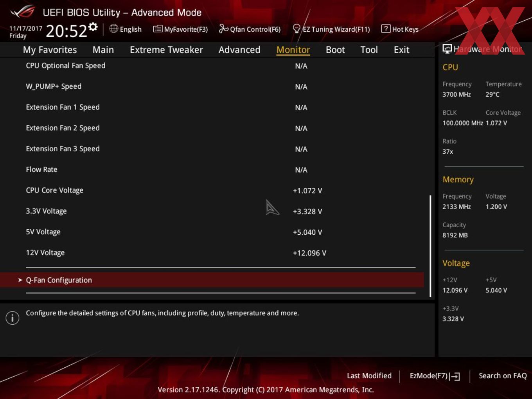The height and width of the screenshot is (399, 532).
Task: Click the 100.0000 MHz BCLK value
Action: pos(463,123)
